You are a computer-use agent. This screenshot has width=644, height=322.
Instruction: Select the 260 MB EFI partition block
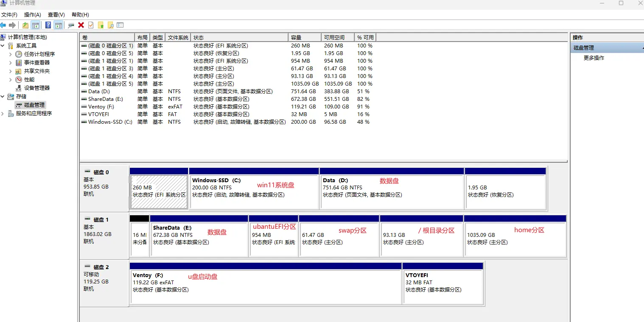click(159, 188)
